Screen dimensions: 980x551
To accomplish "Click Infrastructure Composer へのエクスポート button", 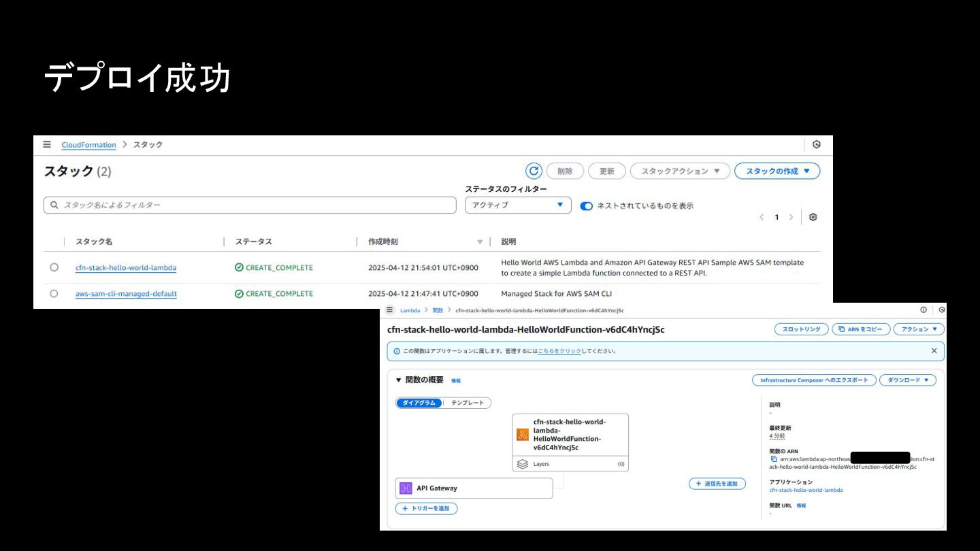I will (814, 380).
